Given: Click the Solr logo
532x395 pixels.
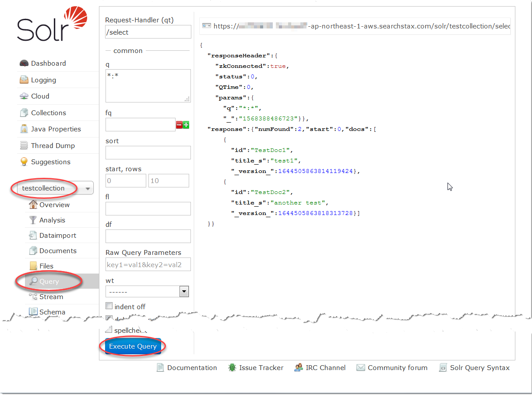Looking at the screenshot, I should click(52, 25).
